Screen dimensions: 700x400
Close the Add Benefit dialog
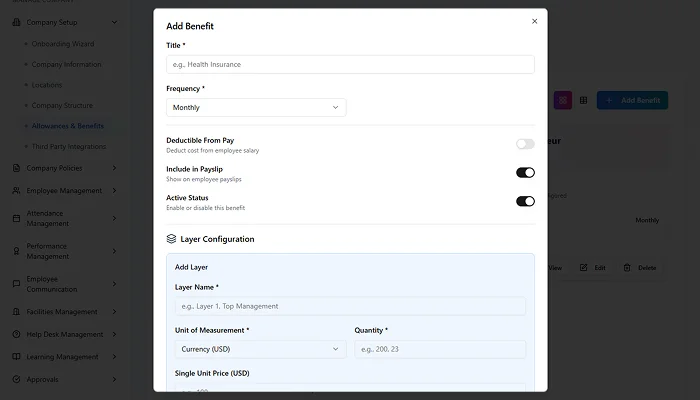click(534, 21)
